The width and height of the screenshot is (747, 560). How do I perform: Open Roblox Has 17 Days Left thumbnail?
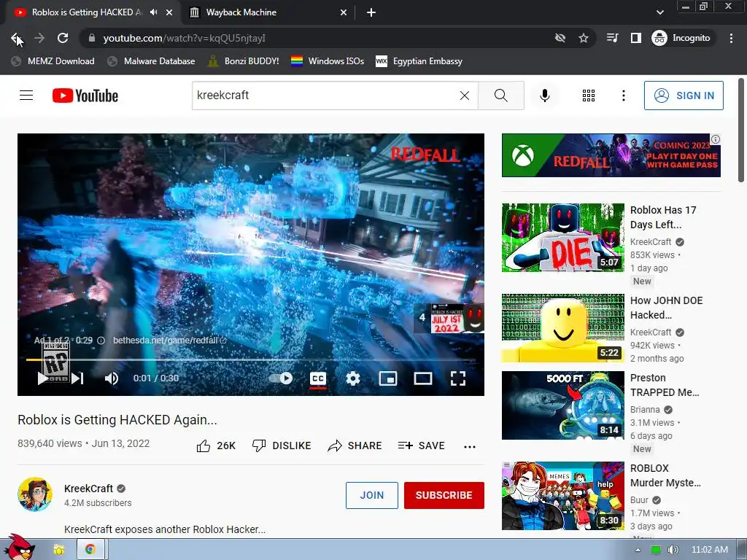pos(563,238)
